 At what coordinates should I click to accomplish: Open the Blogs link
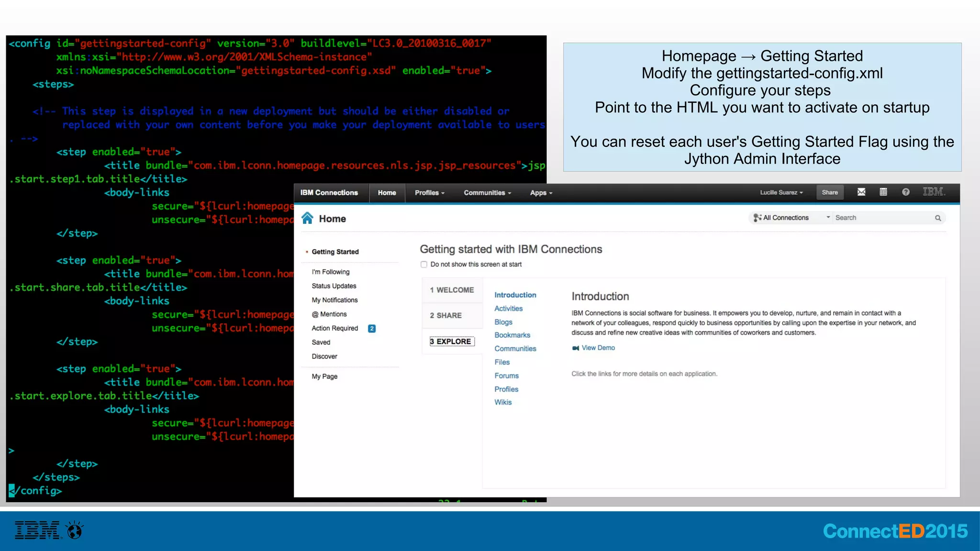pos(503,322)
